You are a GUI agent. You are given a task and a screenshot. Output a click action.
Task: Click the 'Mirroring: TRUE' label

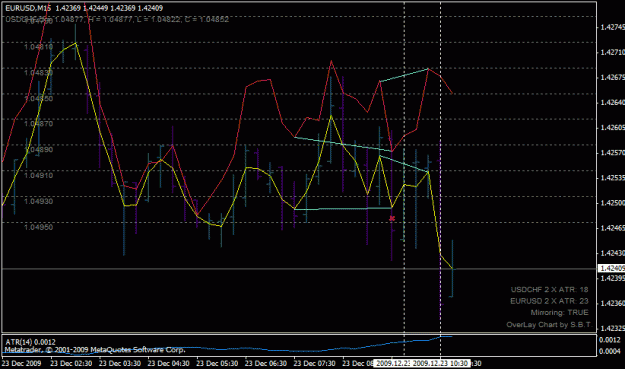tap(559, 312)
